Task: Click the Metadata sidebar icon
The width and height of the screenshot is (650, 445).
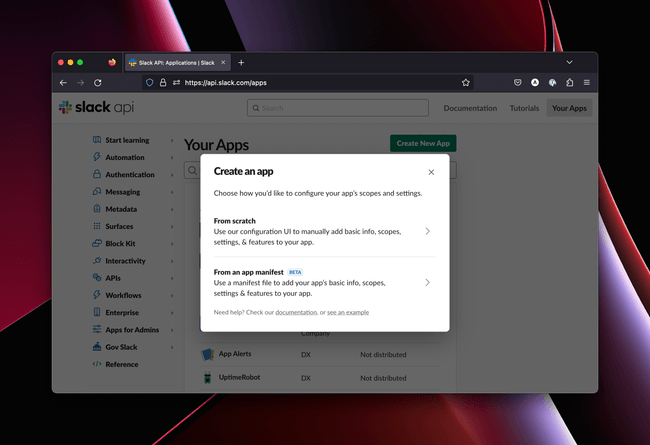Action: click(97, 209)
